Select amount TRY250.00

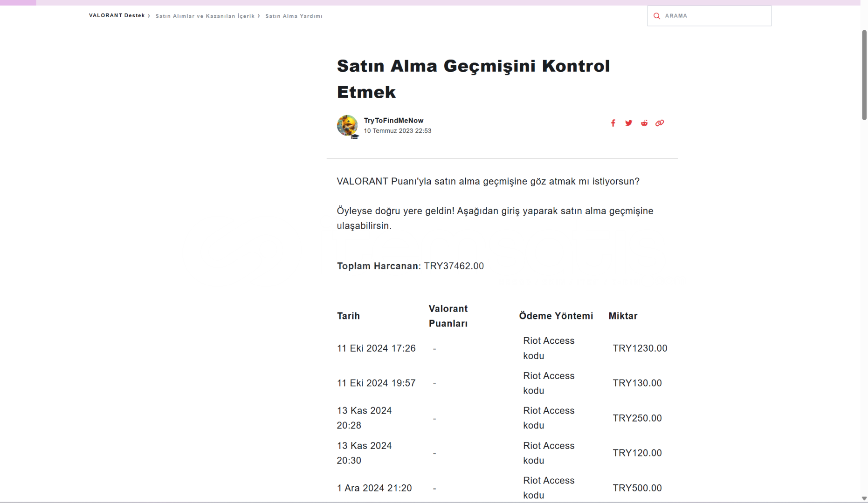point(637,418)
